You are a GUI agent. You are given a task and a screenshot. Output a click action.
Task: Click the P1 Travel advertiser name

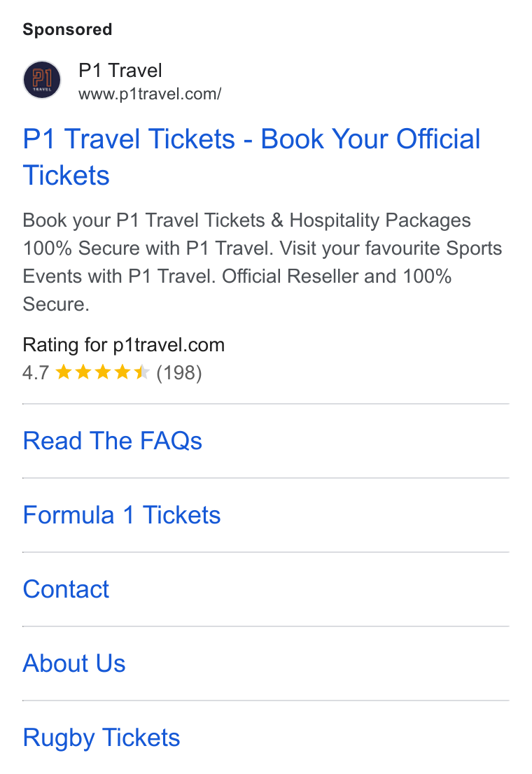(x=120, y=71)
